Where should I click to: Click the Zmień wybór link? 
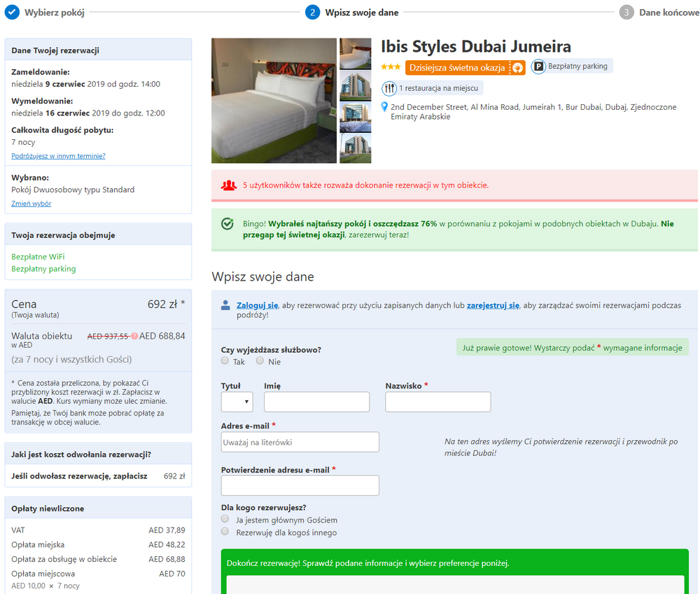click(x=31, y=204)
